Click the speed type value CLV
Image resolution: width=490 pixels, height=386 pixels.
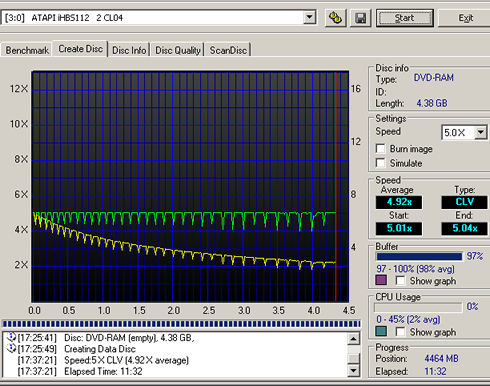pos(464,202)
